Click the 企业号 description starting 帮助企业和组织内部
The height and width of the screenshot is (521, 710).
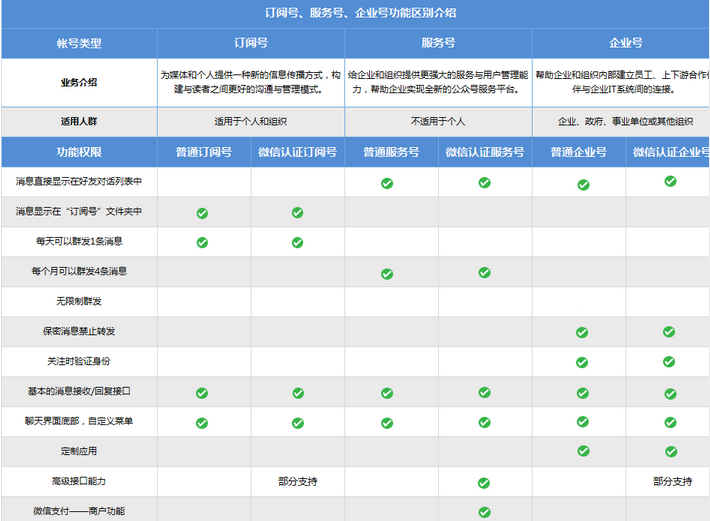point(622,82)
